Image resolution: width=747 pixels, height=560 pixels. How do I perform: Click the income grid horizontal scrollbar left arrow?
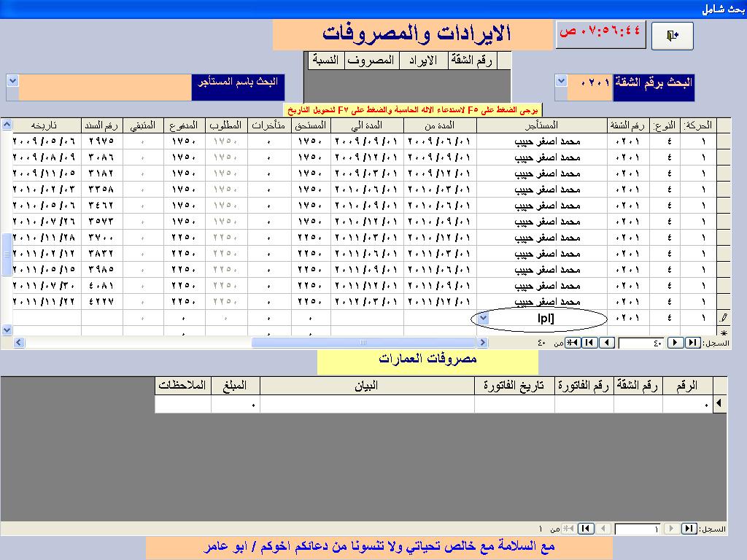pos(19,343)
